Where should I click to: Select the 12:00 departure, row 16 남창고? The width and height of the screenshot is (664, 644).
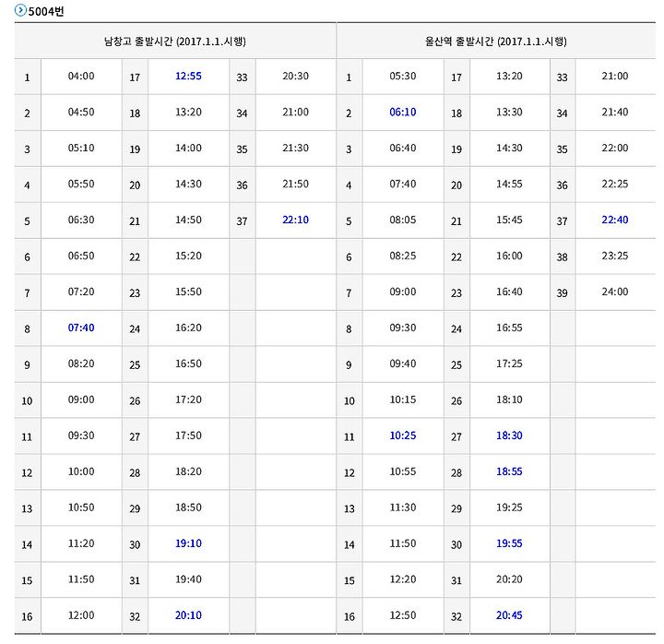[x=81, y=615]
